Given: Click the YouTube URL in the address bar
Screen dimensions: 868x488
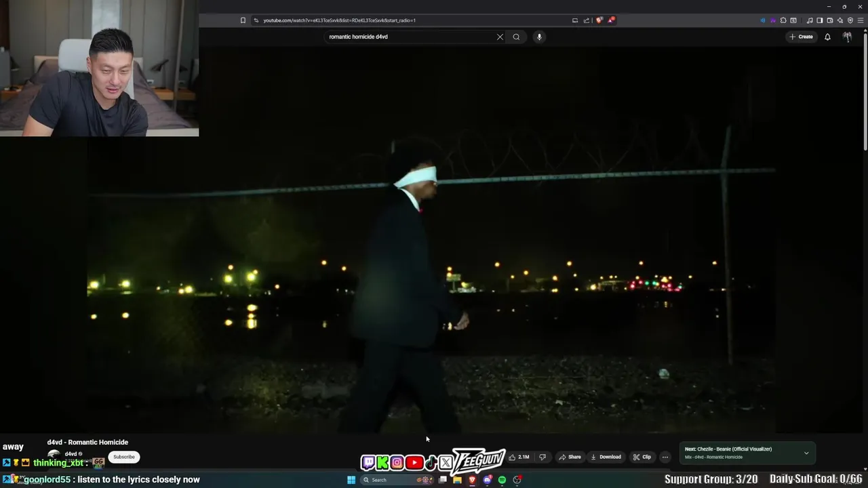Looking at the screenshot, I should tap(339, 20).
